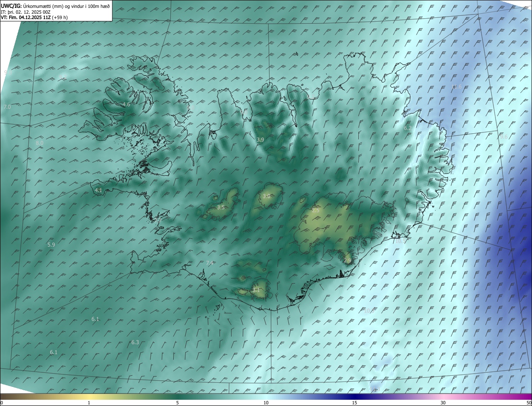
Task: Click the 2.5 value on the large glacier
Action: [316, 211]
